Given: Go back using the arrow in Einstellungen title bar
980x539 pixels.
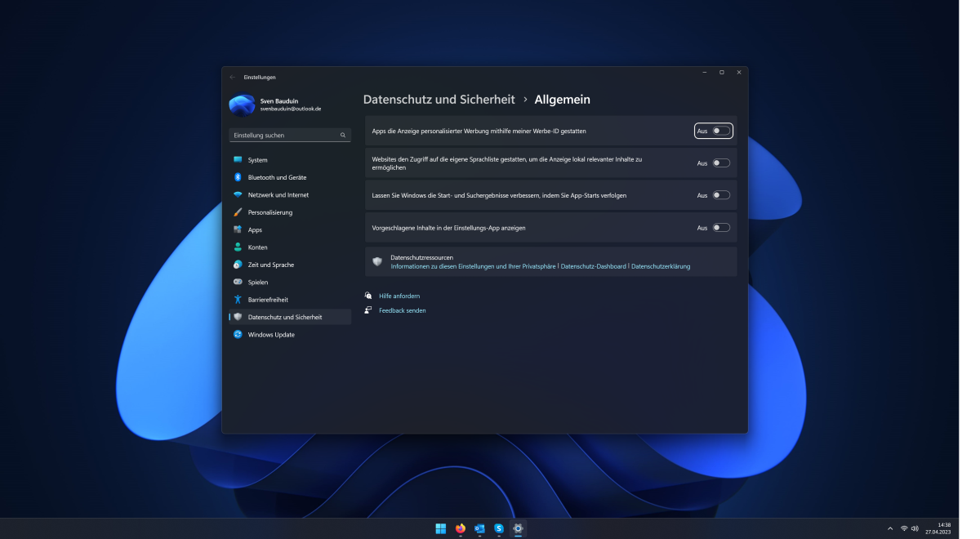Looking at the screenshot, I should (232, 77).
